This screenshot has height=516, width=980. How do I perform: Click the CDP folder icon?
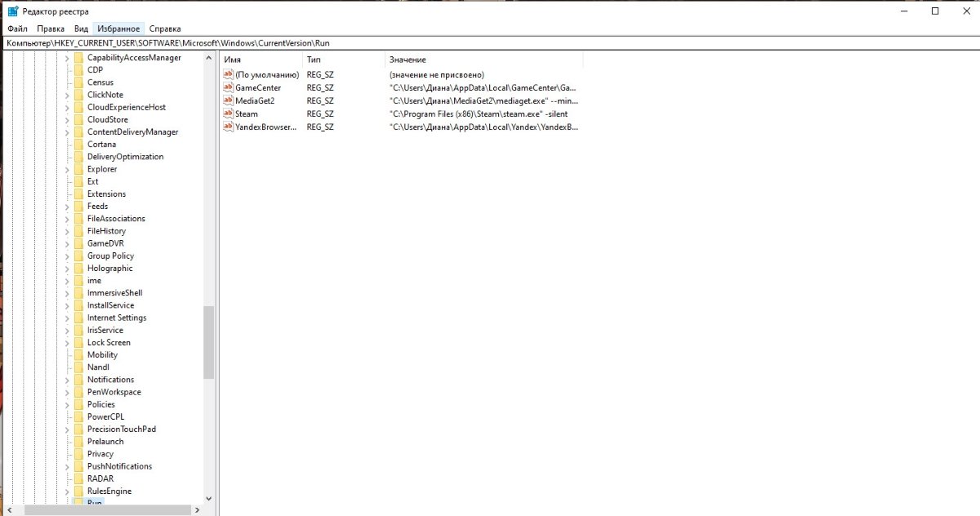coord(78,70)
